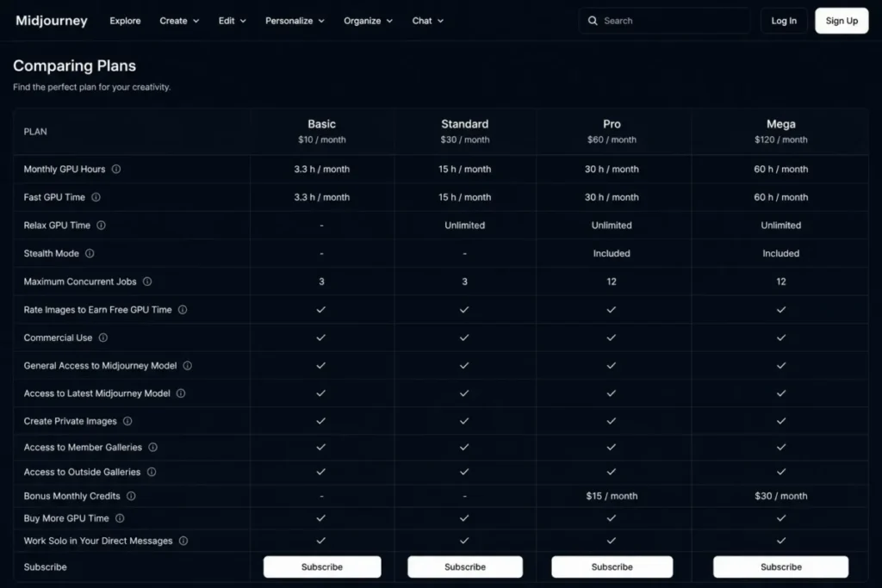Image resolution: width=882 pixels, height=588 pixels.
Task: Click Basic's "3.3 h / month" Monthly GPU Hours
Action: [322, 170]
